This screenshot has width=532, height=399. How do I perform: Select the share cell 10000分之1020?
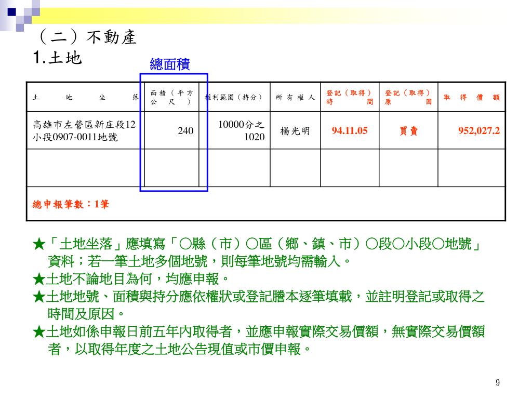(241, 130)
